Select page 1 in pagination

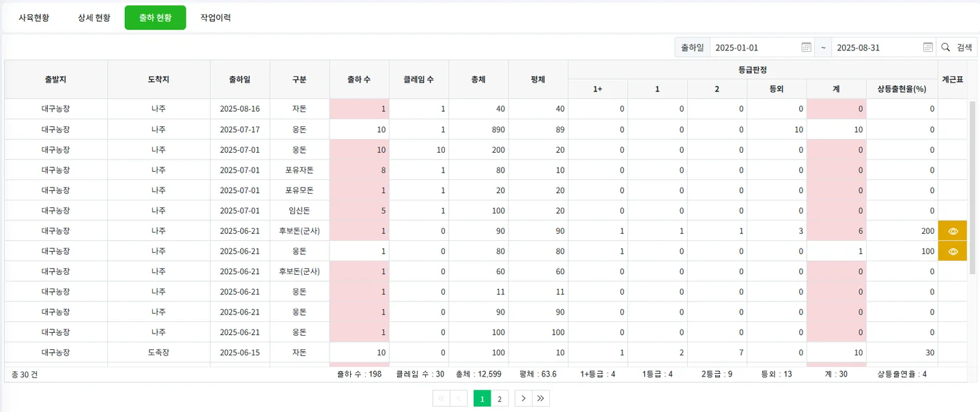[481, 398]
